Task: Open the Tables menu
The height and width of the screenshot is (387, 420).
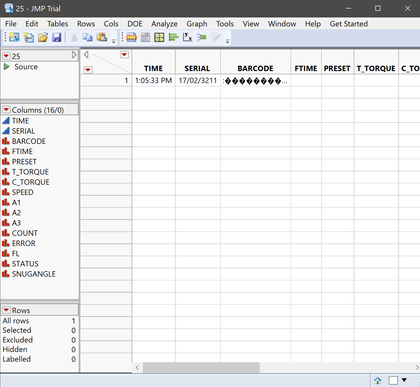Action: coord(57,24)
